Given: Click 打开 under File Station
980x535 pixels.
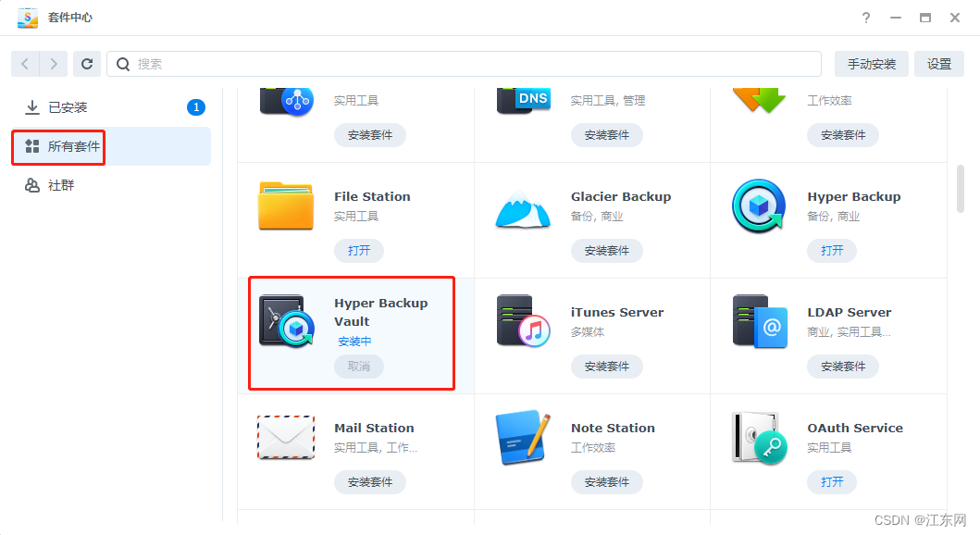Looking at the screenshot, I should point(359,251).
